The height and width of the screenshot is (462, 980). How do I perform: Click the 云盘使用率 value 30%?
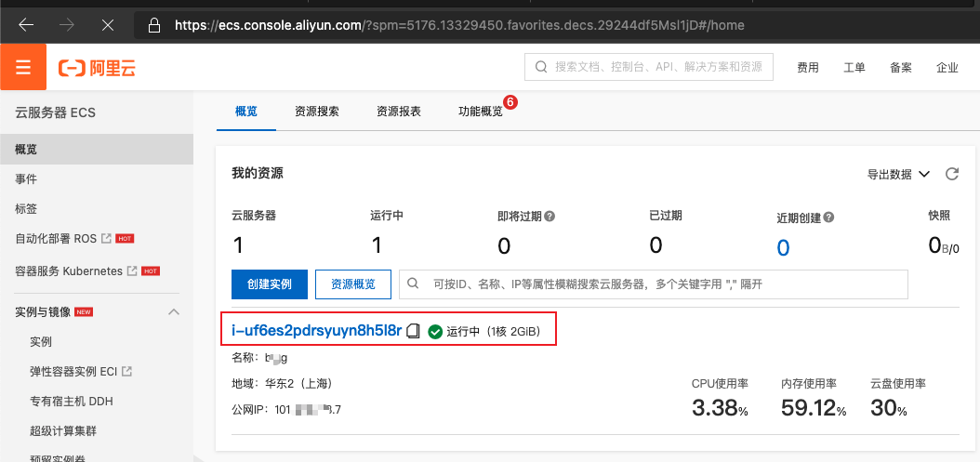[x=889, y=409]
